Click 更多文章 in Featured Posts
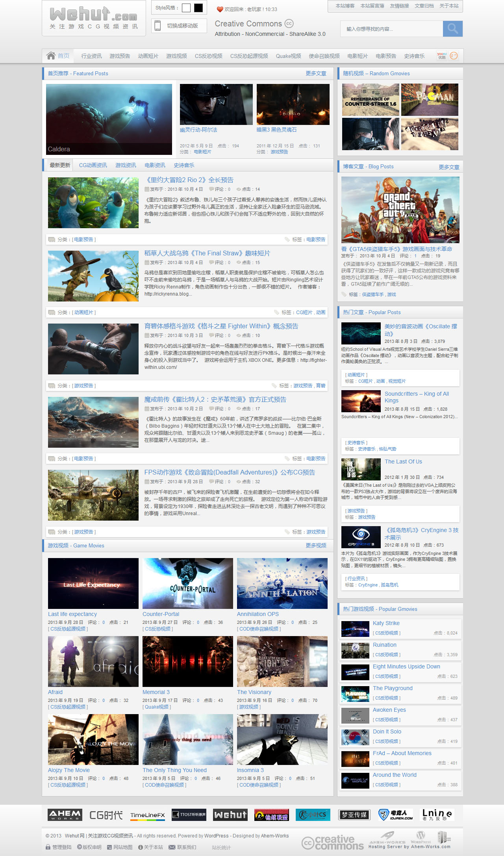The height and width of the screenshot is (856, 504). pos(316,73)
